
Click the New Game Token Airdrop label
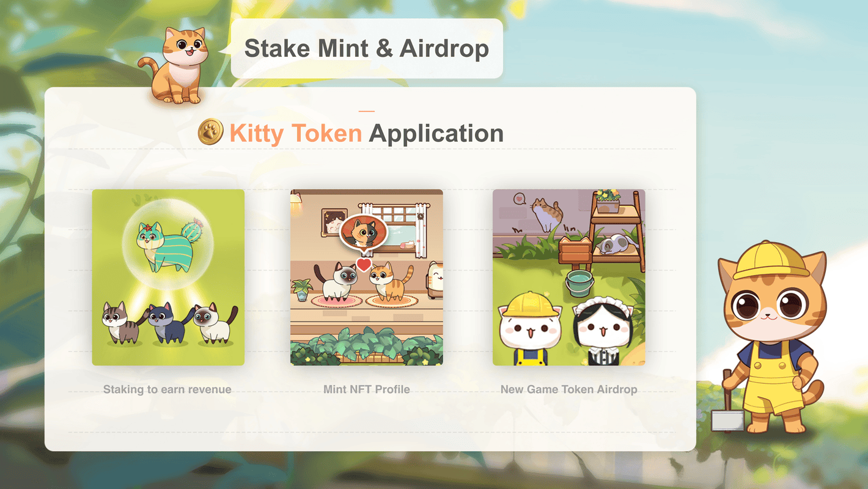click(x=569, y=389)
